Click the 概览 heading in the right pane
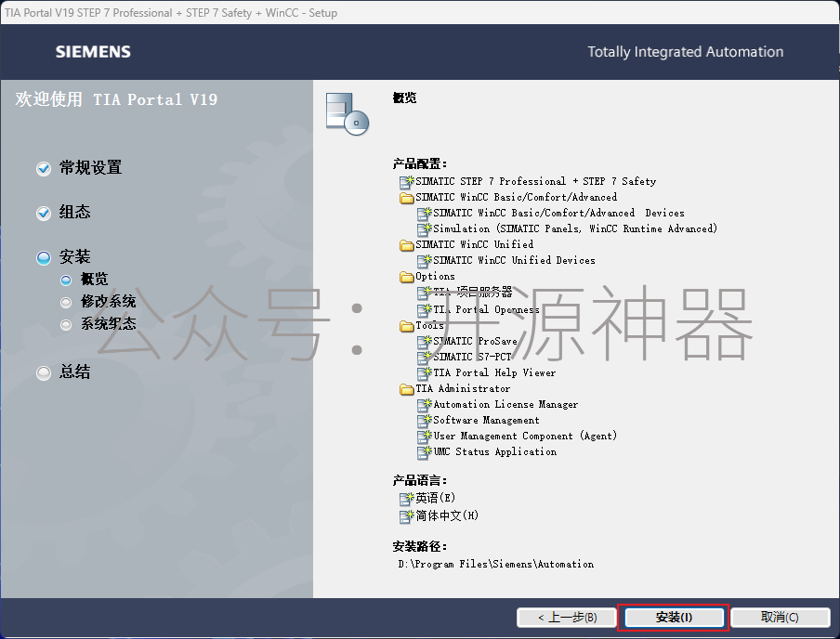840x639 pixels. click(x=404, y=98)
